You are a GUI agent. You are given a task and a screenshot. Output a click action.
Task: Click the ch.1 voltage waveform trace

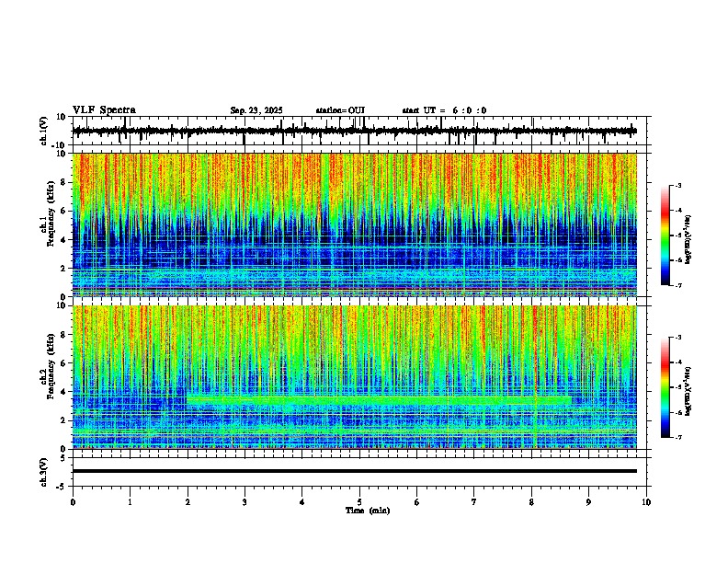[x=355, y=131]
